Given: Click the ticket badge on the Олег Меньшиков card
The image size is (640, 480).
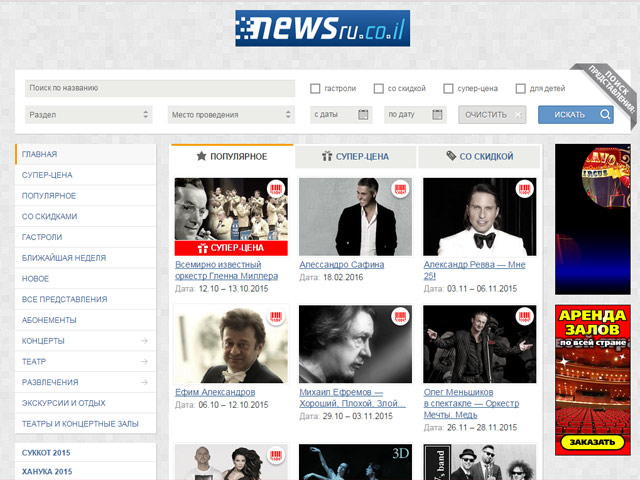Looking at the screenshot, I should (524, 317).
